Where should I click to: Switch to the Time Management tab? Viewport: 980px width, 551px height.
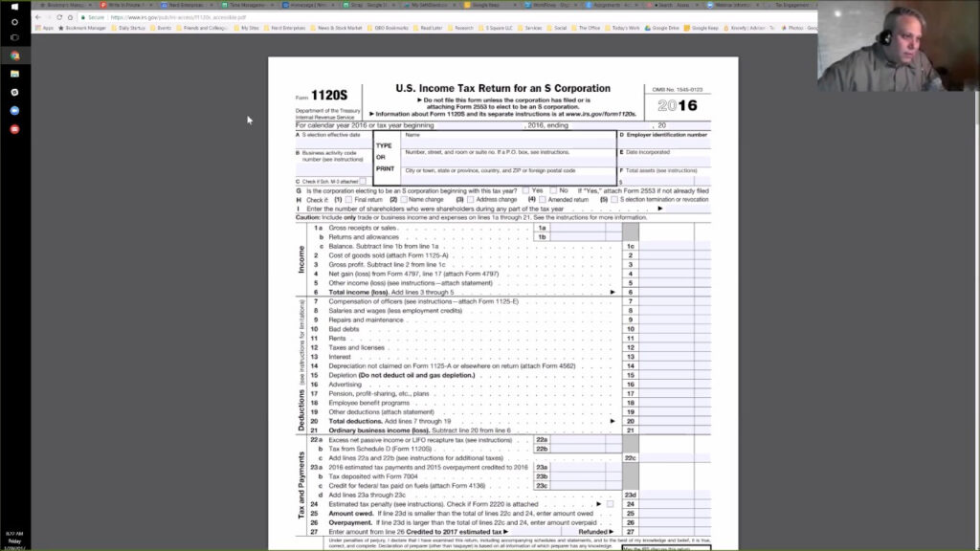246,5
